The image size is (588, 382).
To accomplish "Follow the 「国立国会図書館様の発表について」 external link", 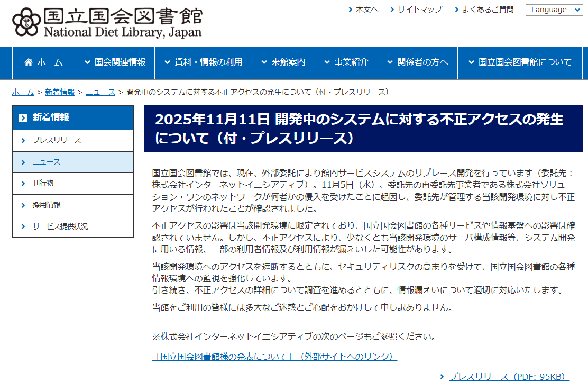I will click(274, 357).
